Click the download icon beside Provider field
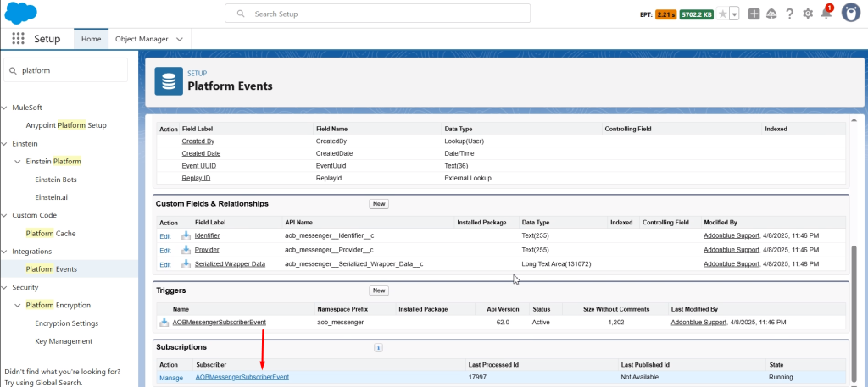The width and height of the screenshot is (868, 387). tap(186, 250)
